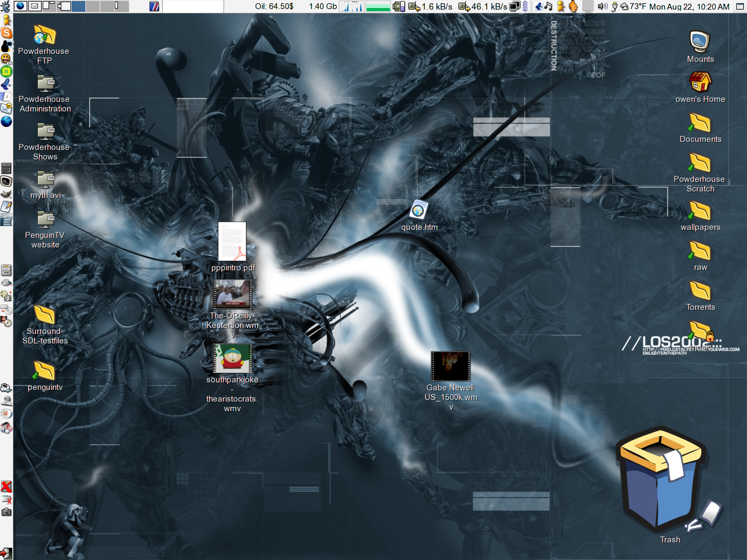Click the memory chip monitor icon
Screen dimensions: 747x560
click(x=399, y=6)
